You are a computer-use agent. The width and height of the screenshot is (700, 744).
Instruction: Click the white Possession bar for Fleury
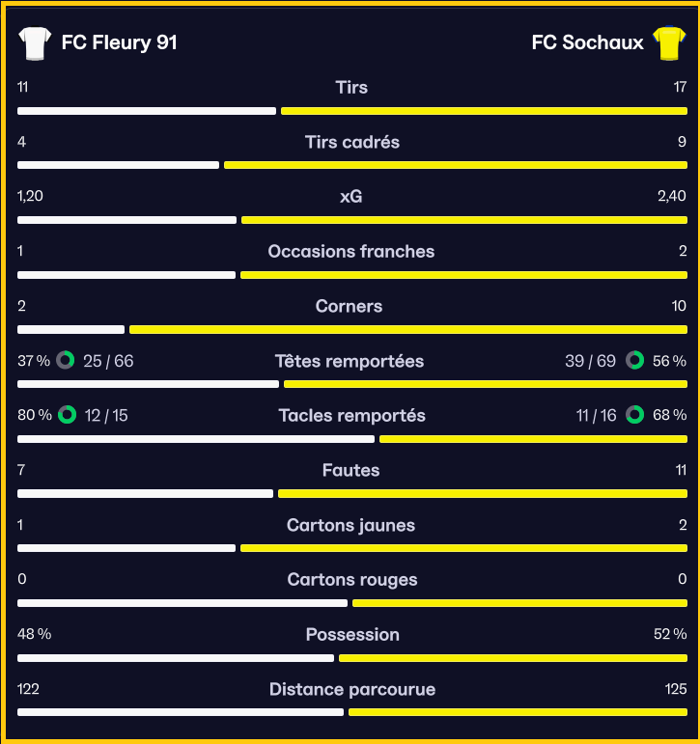[x=176, y=658]
